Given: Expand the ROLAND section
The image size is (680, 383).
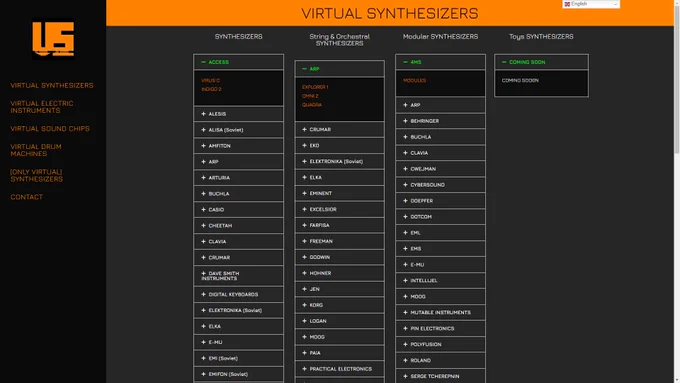Looking at the screenshot, I should click(x=440, y=360).
